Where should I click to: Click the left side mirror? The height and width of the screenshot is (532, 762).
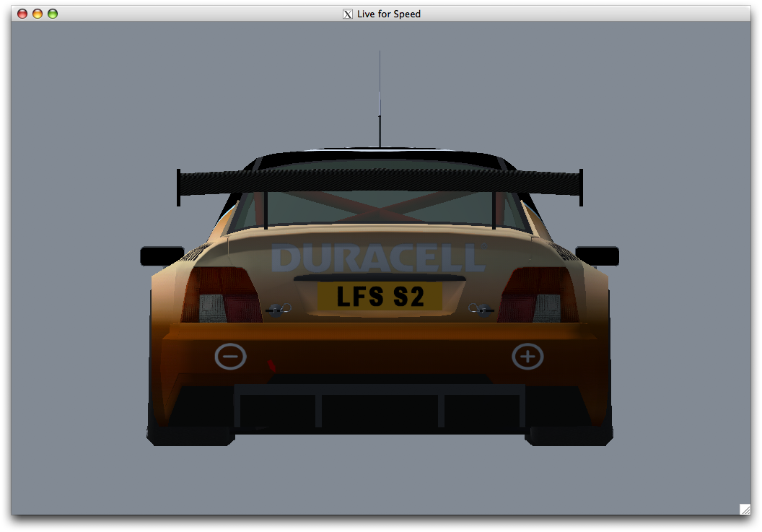point(162,256)
